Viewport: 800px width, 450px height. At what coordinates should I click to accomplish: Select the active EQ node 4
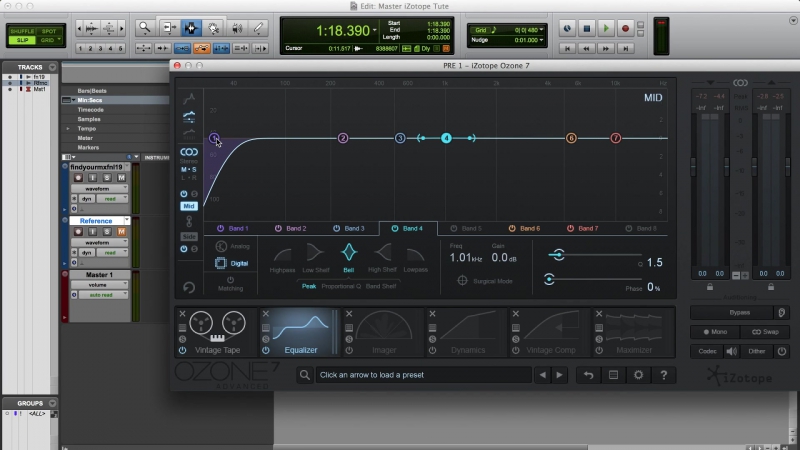coord(446,138)
